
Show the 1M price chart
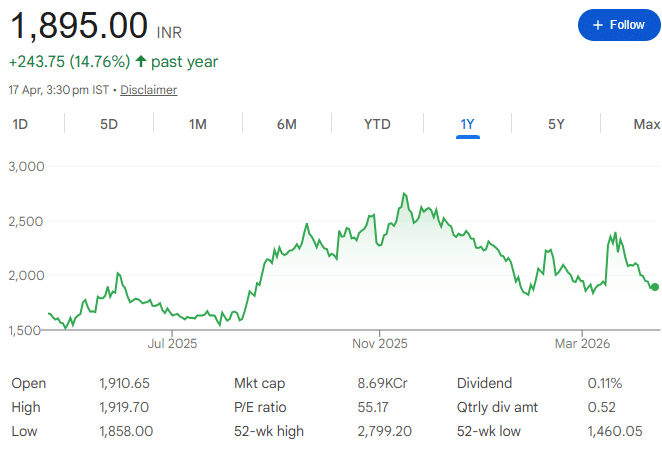pos(197,124)
